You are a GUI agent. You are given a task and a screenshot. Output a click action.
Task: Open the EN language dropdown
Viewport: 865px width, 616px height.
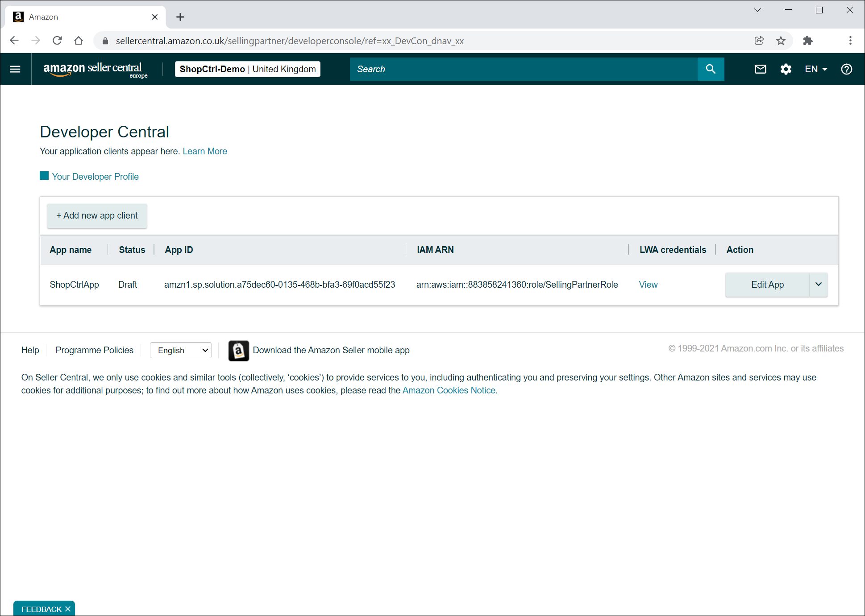816,69
